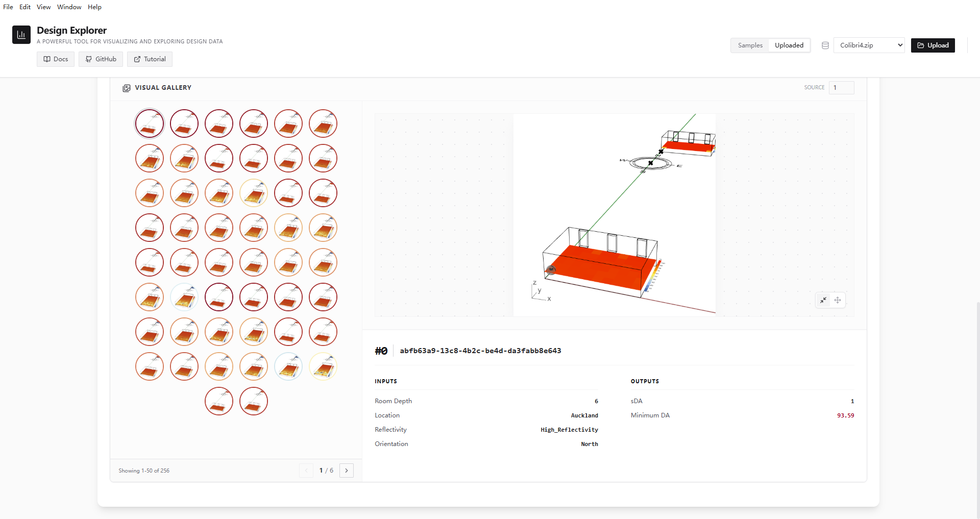
Task: Open the GitHub repository button
Action: [101, 59]
